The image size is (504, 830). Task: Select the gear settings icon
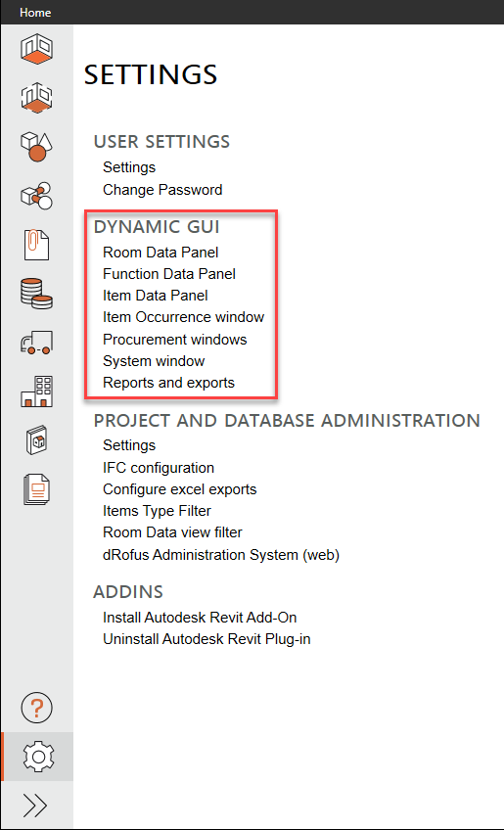[37, 757]
